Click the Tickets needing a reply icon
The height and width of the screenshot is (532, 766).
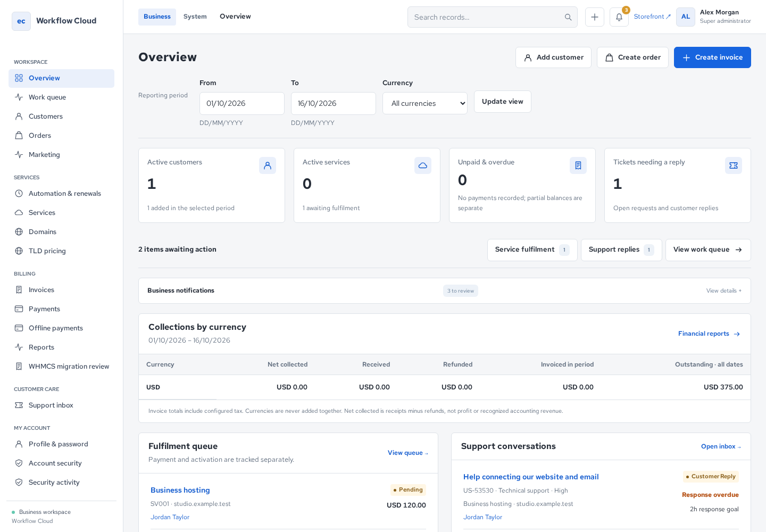click(x=734, y=165)
